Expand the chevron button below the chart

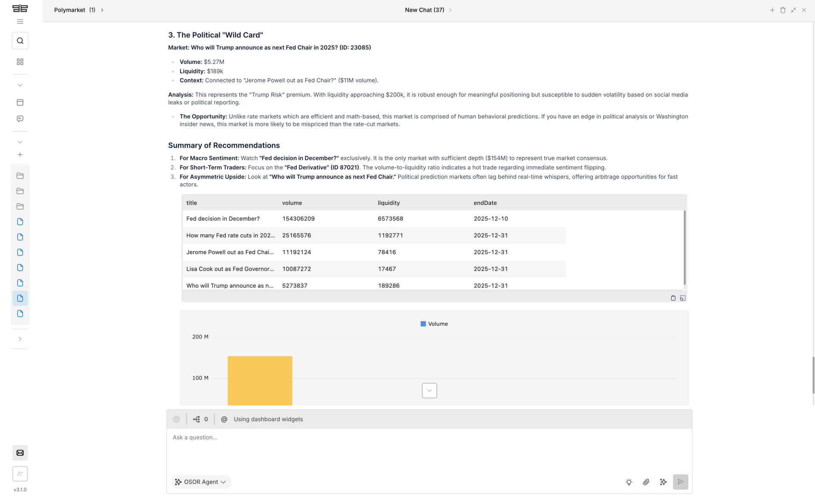[429, 390]
